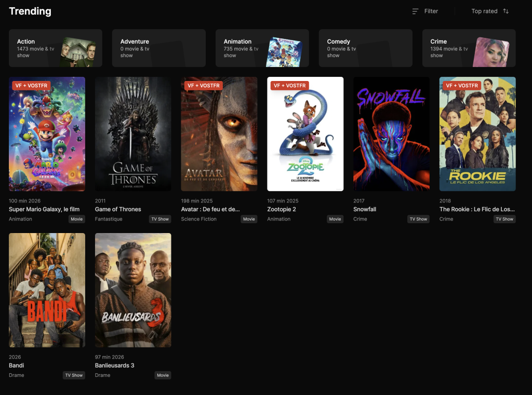The height and width of the screenshot is (395, 532).
Task: Click the title 'Game of Thrones'
Action: (118, 209)
